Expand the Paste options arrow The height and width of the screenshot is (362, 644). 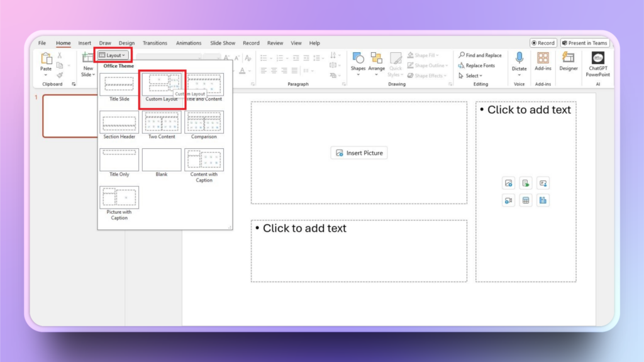click(45, 75)
